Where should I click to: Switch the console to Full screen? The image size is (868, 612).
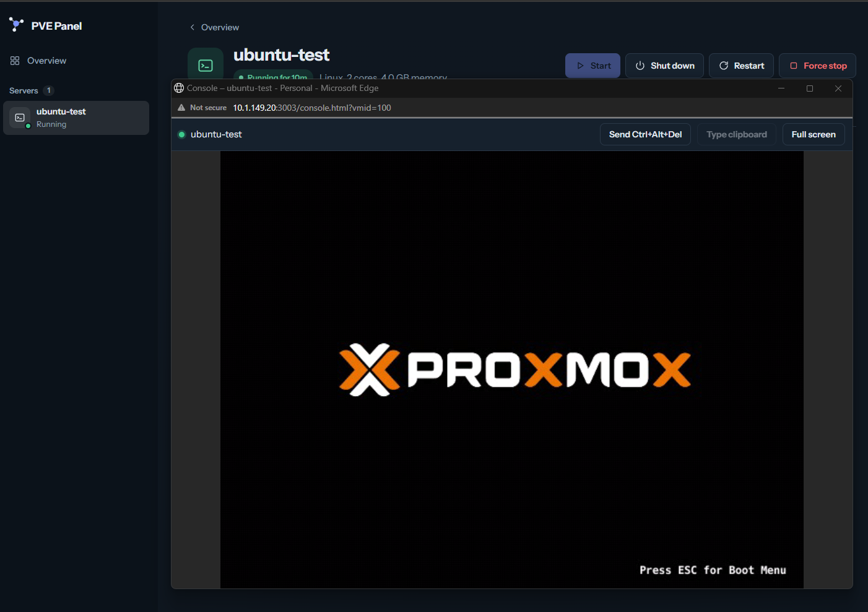pyautogui.click(x=814, y=134)
